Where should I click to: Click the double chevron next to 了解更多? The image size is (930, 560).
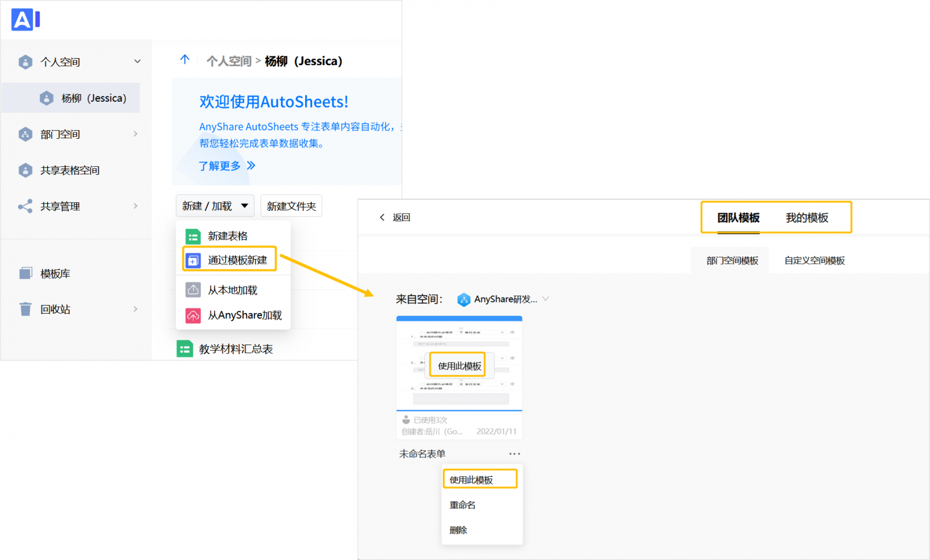(x=251, y=166)
